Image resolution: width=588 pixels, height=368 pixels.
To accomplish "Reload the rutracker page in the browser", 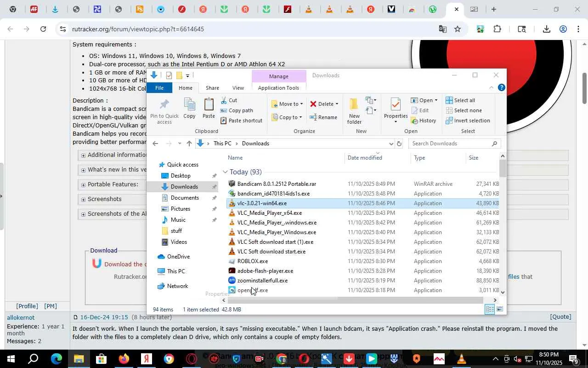I will 43,29.
